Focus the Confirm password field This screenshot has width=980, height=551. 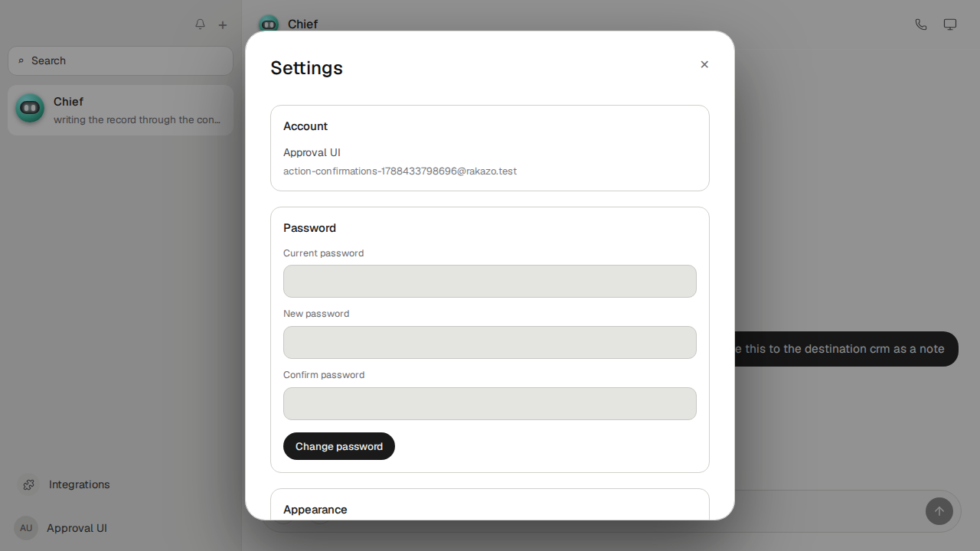point(490,403)
